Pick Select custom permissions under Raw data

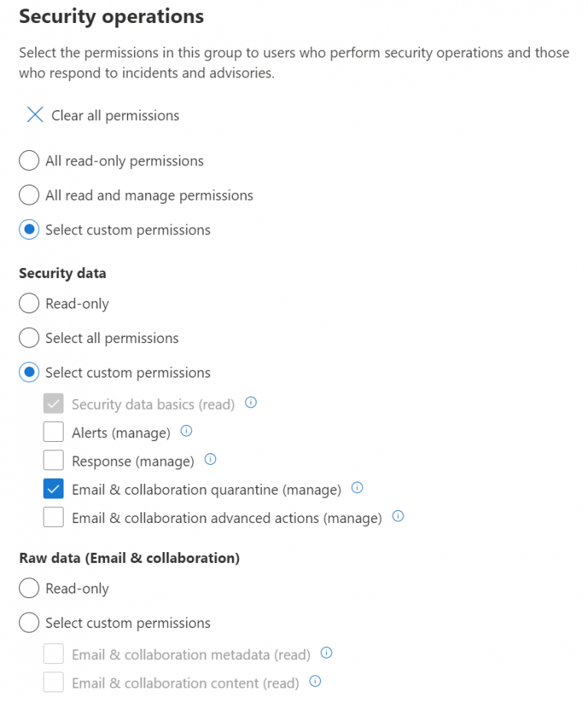point(28,622)
